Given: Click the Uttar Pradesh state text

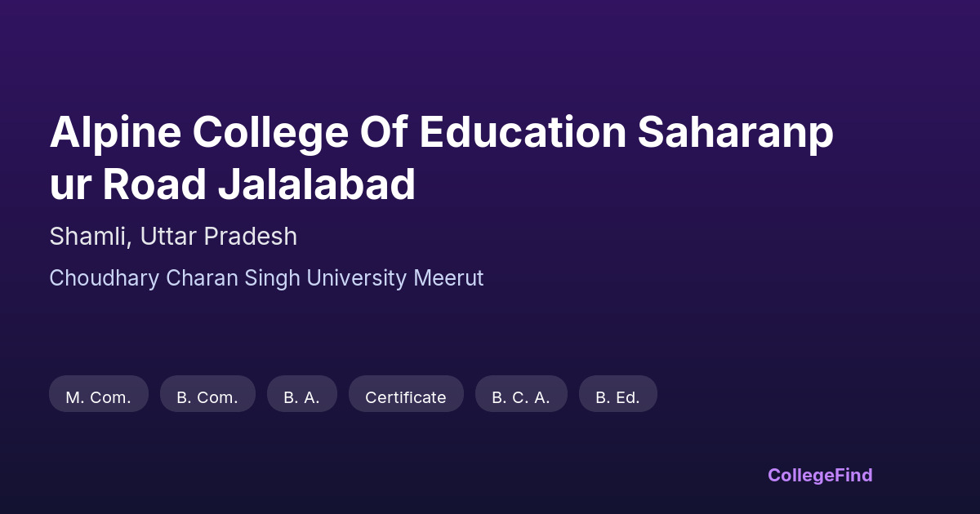Looking at the screenshot, I should click(x=218, y=237).
